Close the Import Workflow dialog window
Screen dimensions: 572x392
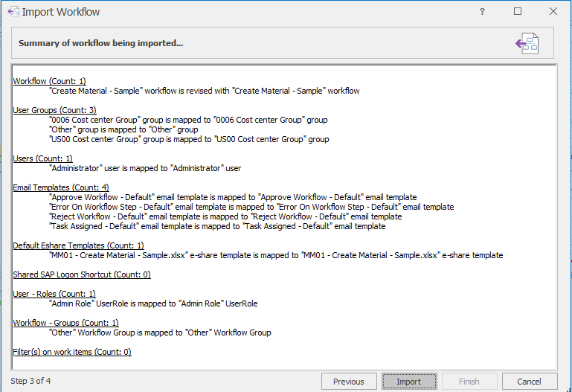pos(553,12)
